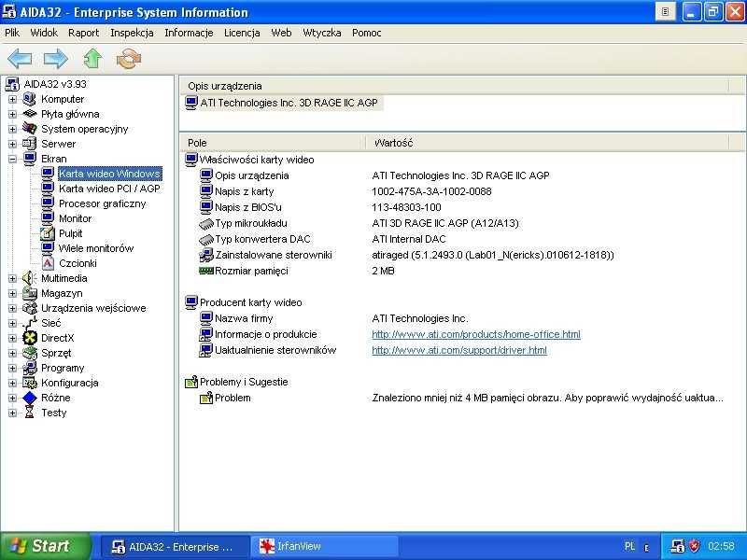
Task: Select Karta wideo PCI / AGP
Action: (x=109, y=189)
